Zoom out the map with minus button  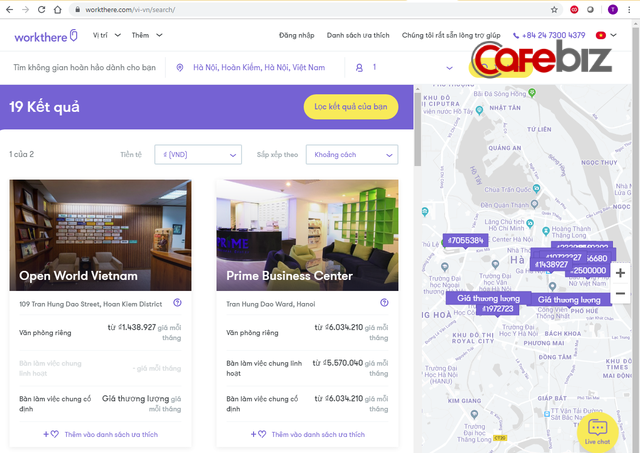click(620, 293)
